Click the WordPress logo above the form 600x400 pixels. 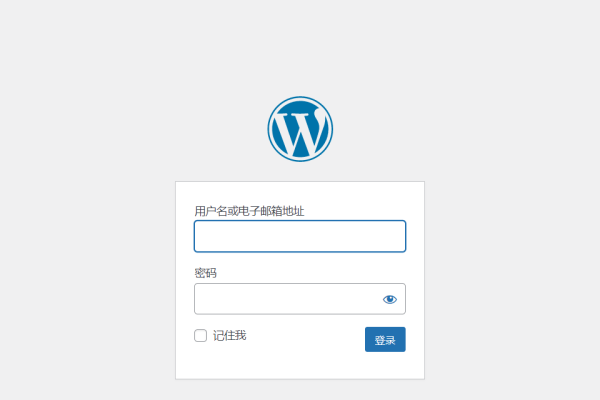tap(300, 129)
